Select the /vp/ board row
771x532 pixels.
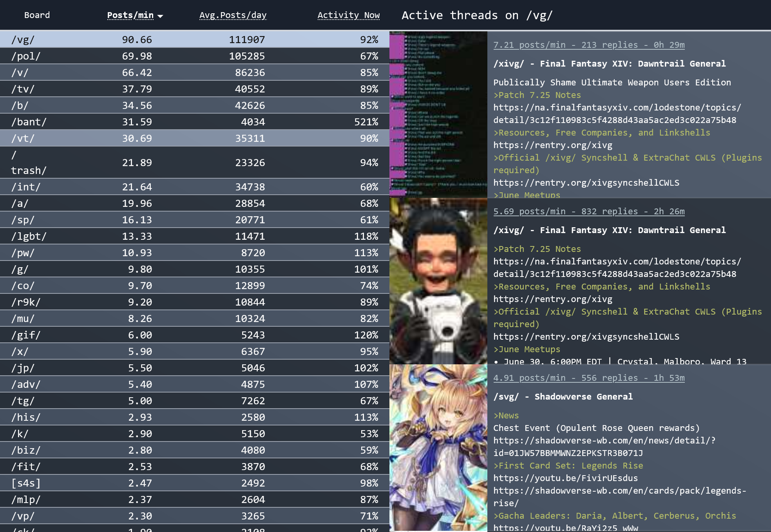coord(195,516)
